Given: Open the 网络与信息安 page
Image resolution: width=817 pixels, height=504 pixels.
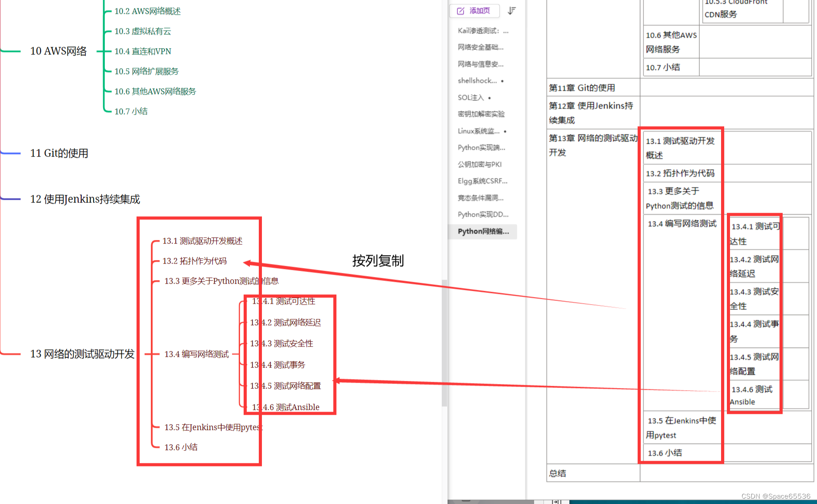Looking at the screenshot, I should (481, 64).
